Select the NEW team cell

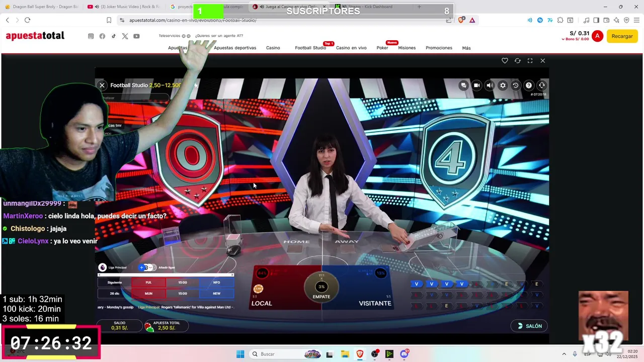coord(217,294)
